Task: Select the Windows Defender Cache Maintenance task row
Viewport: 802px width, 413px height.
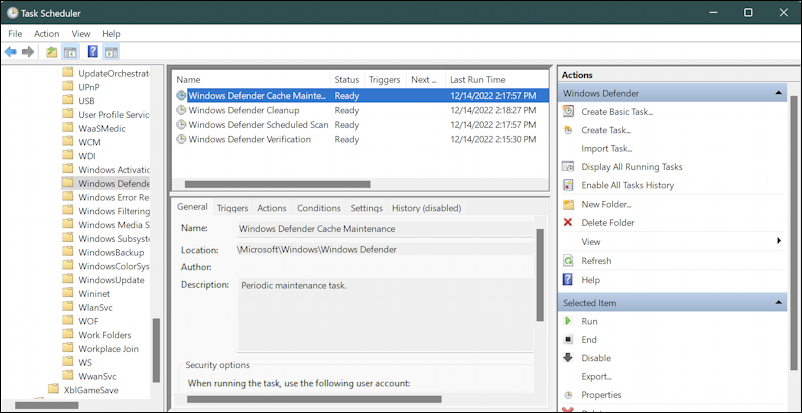Action: [x=360, y=96]
